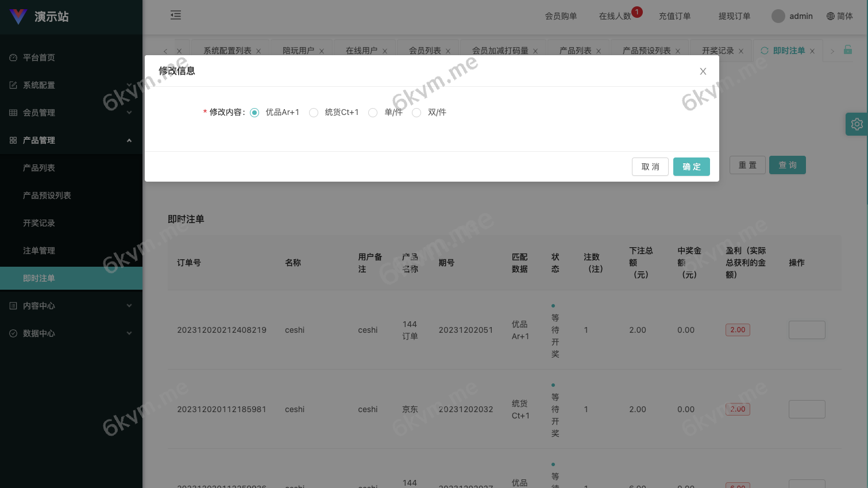Open the settings gear panel on right edge

(x=857, y=124)
